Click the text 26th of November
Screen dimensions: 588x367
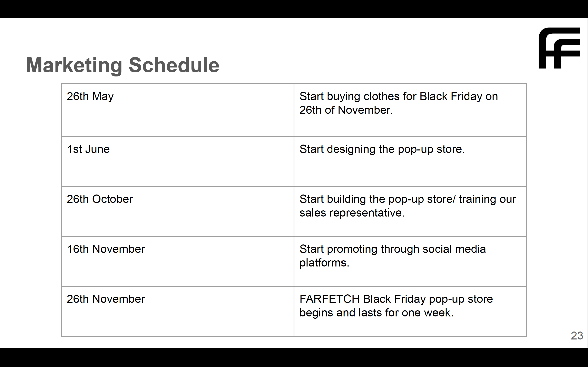pos(346,110)
